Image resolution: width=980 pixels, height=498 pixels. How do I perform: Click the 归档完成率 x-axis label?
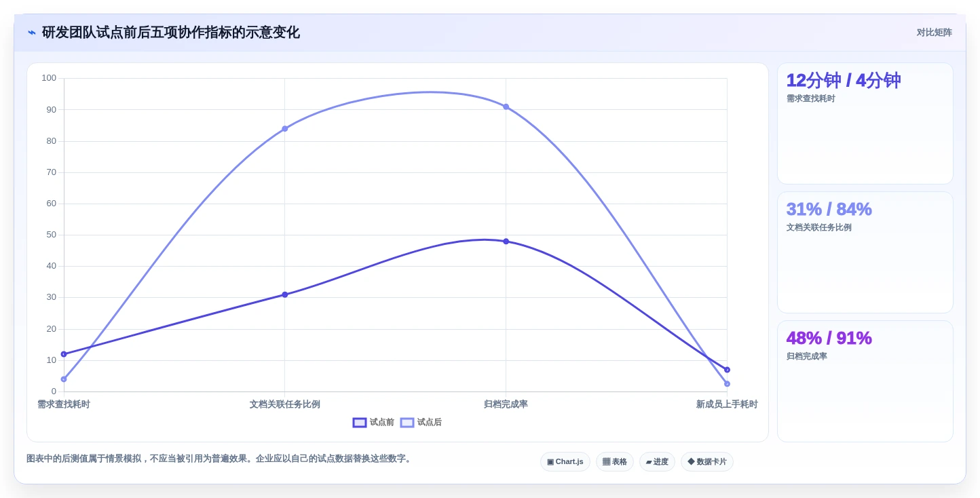[x=506, y=404]
